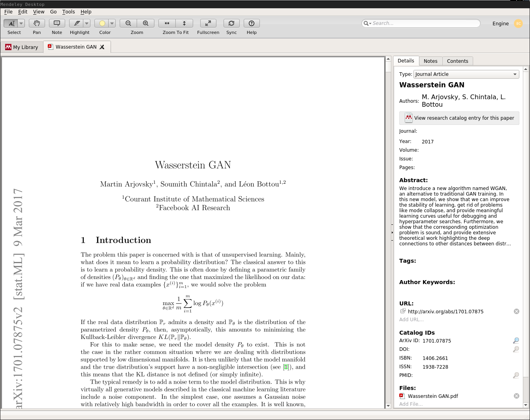Switch to the Contents panel tab
530x420 pixels.
[x=458, y=61]
